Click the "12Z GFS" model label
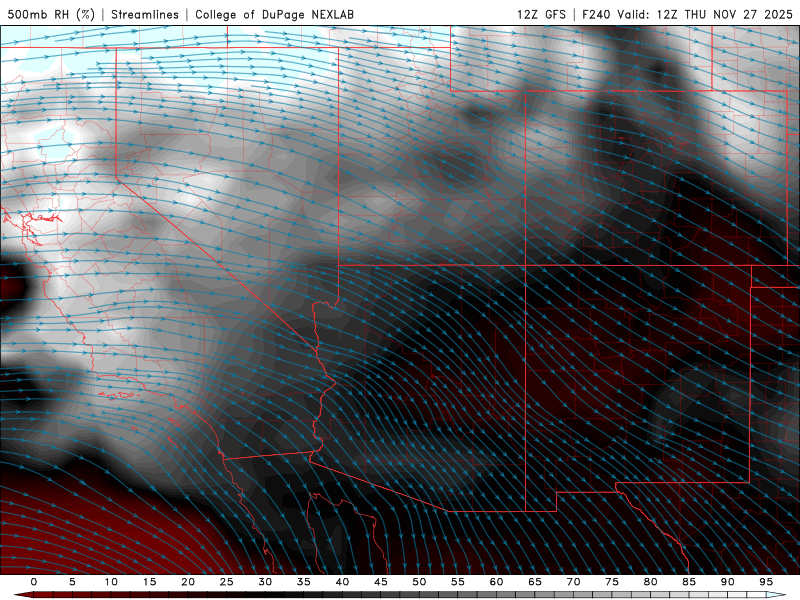Screen dimensions: 800x600 pyautogui.click(x=541, y=14)
